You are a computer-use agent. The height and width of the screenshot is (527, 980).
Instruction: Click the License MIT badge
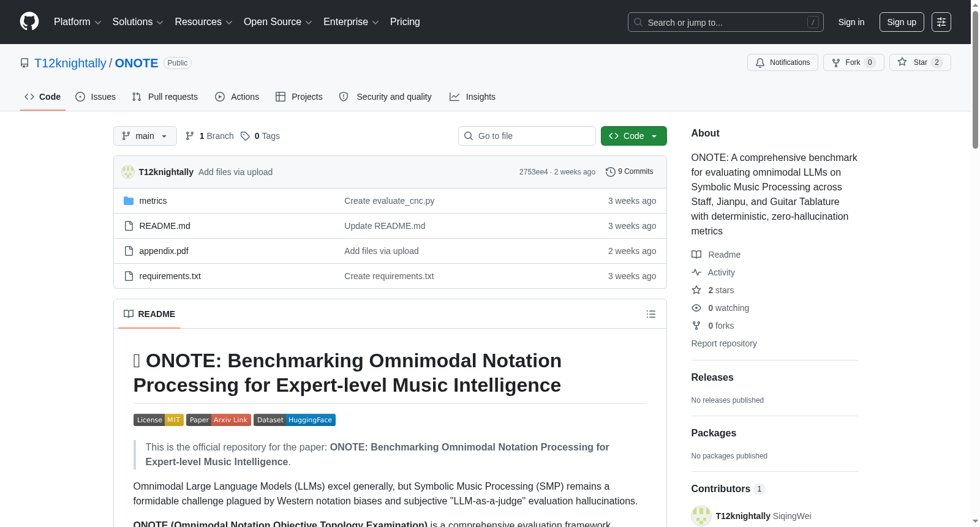(x=159, y=420)
